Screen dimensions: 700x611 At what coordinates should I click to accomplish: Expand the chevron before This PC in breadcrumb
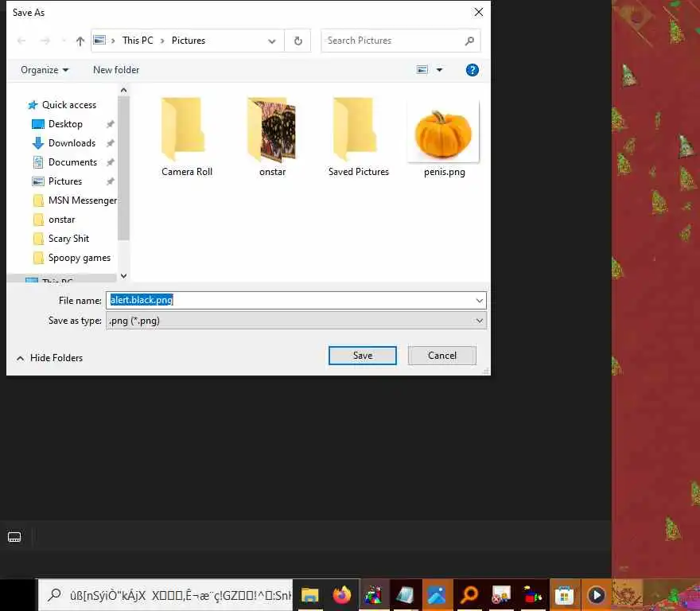[113, 41]
